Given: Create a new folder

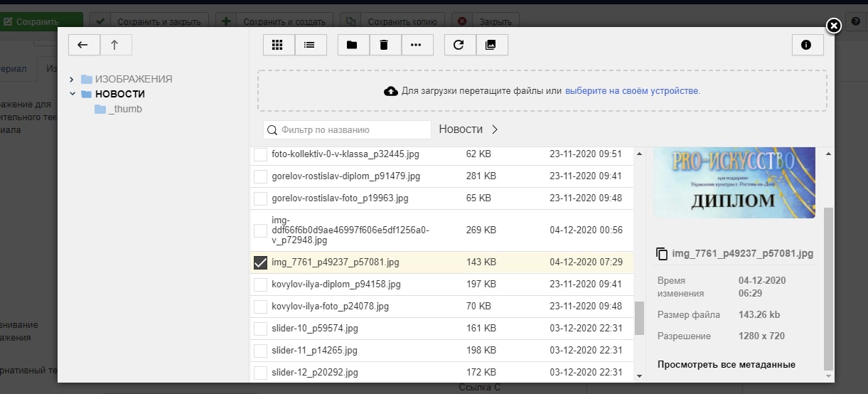Looking at the screenshot, I should coord(353,45).
